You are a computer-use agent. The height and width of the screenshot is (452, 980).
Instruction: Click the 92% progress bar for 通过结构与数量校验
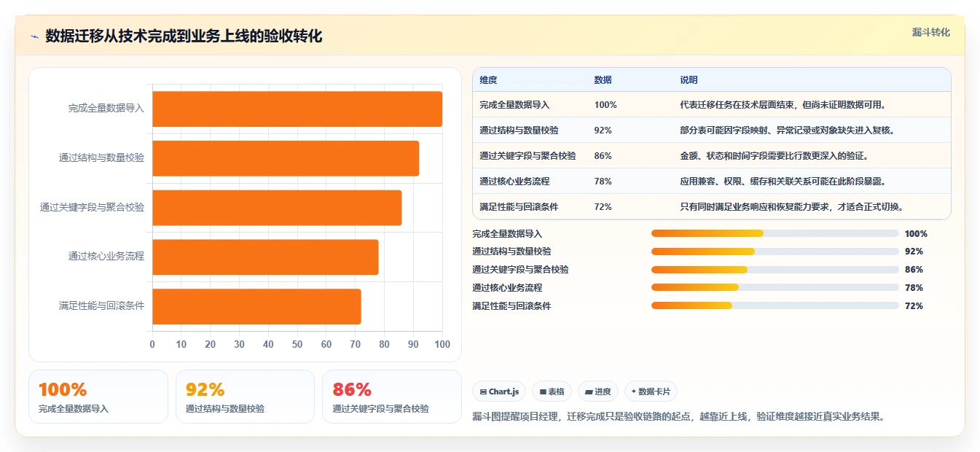coord(775,251)
